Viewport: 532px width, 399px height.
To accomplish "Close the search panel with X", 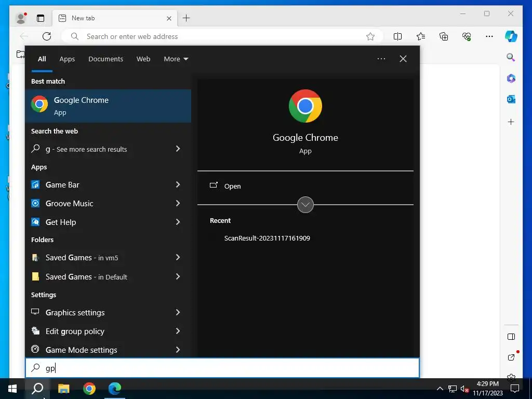I will tap(403, 59).
